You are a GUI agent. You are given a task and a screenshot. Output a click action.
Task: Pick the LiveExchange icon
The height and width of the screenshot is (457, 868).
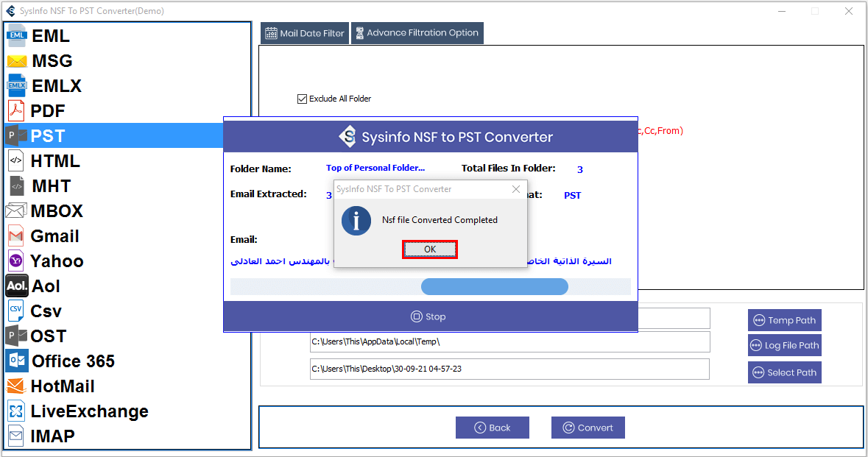[x=16, y=411]
